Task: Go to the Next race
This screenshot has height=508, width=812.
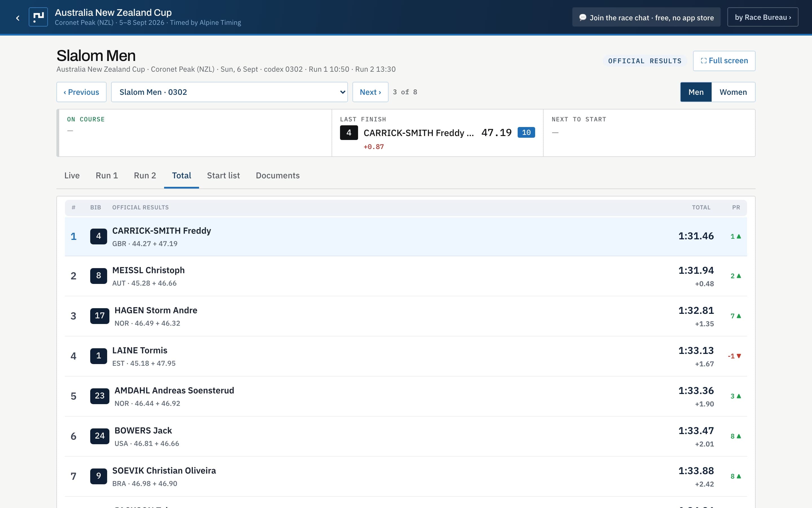Action: (x=370, y=92)
